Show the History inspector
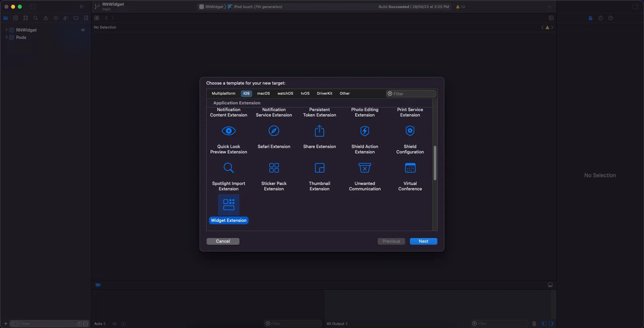The height and width of the screenshot is (328, 644). pyautogui.click(x=600, y=18)
